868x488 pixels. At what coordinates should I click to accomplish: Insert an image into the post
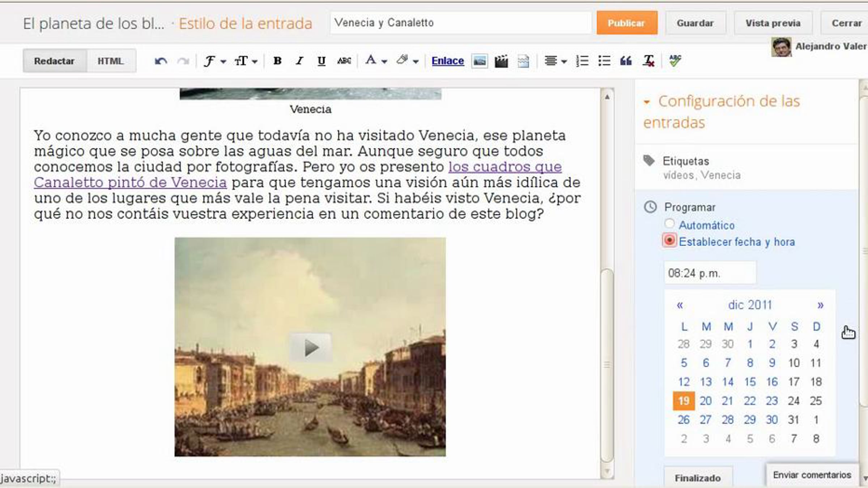[x=480, y=61]
